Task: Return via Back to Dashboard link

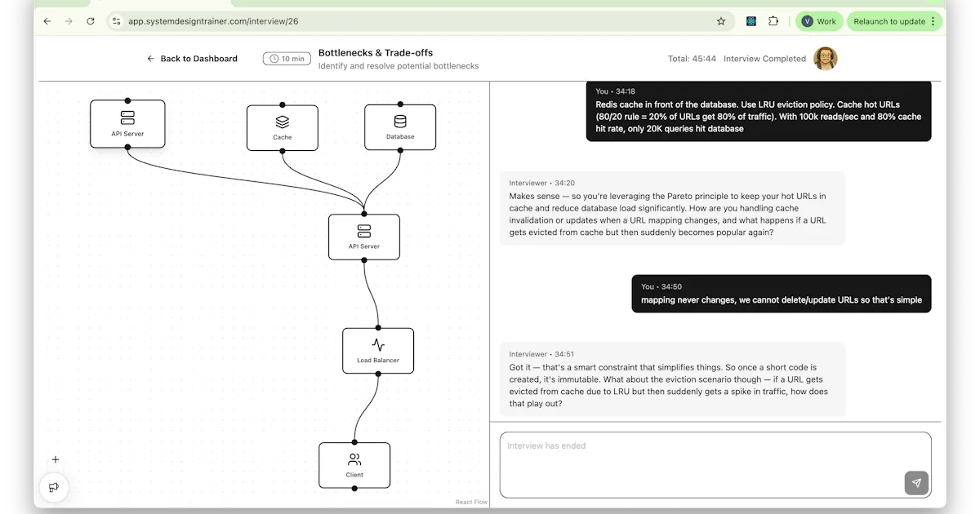Action: (x=192, y=59)
